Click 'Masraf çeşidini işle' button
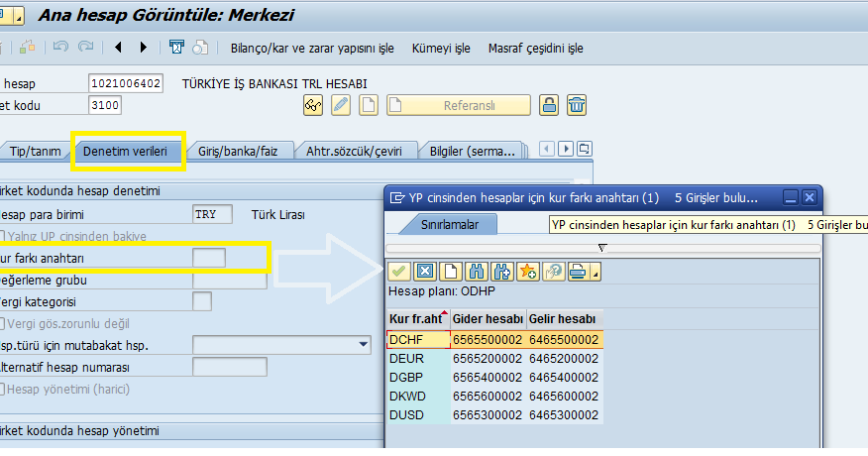Viewport: 868px width, 456px height. click(536, 49)
